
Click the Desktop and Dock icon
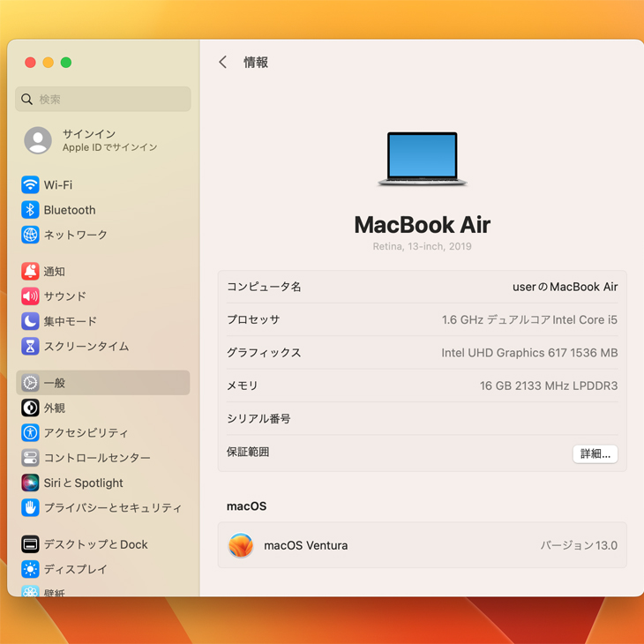(x=30, y=544)
